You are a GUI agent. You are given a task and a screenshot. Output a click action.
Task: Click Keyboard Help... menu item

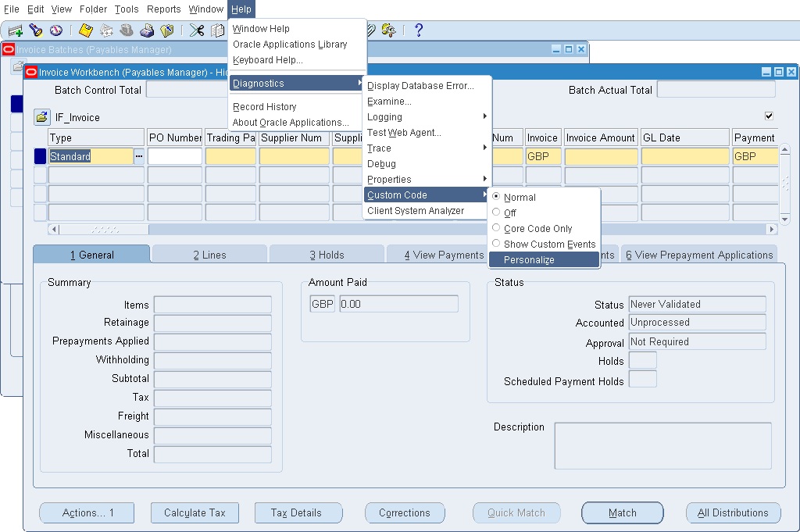[x=296, y=59]
